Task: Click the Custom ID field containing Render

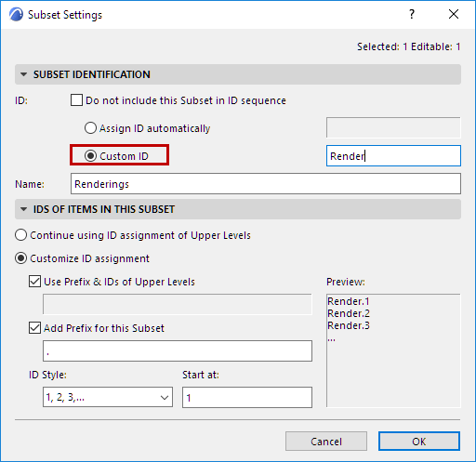Action: pyautogui.click(x=393, y=156)
